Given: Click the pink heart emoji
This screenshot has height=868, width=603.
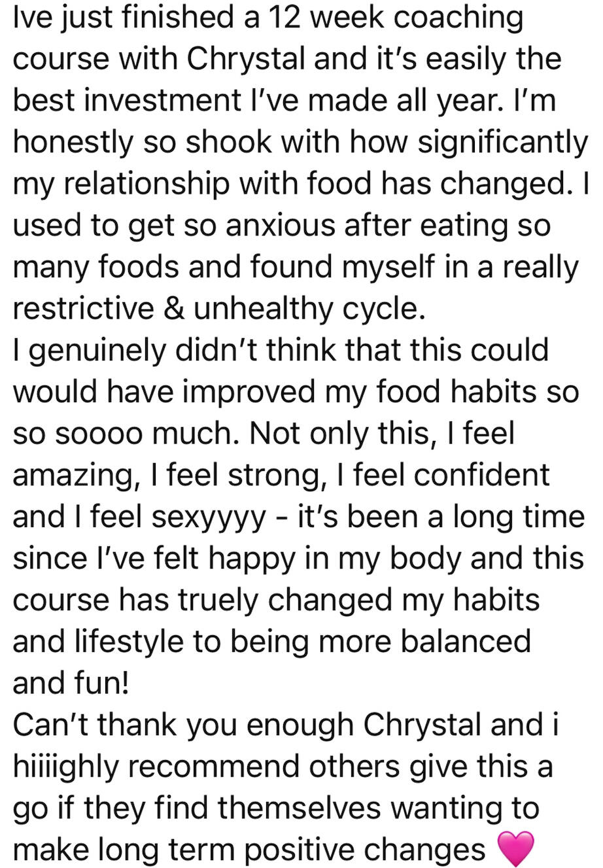Looking at the screenshot, I should coord(516,849).
